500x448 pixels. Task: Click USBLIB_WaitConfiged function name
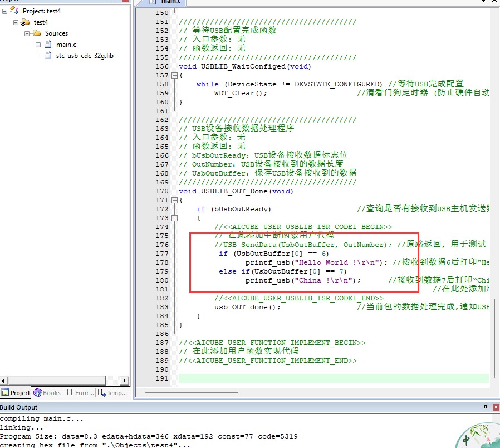243,66
